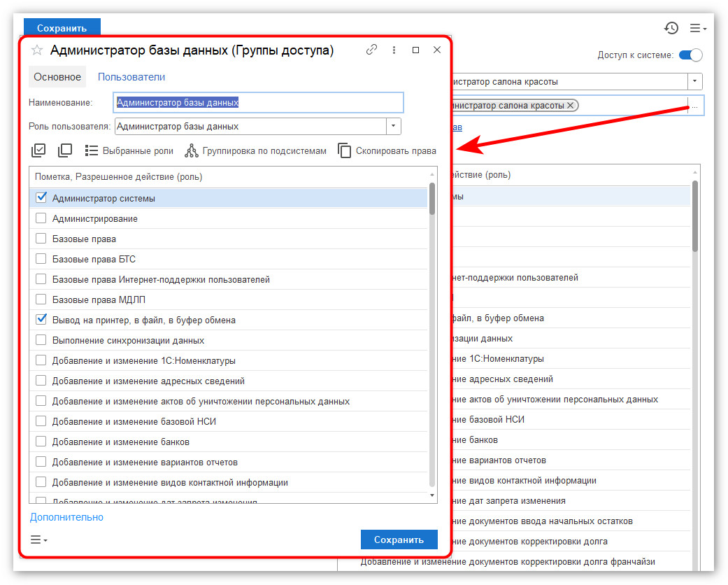Screen dimensions: 728x585
Task: Switch to the Пользователи tab
Action: (131, 77)
